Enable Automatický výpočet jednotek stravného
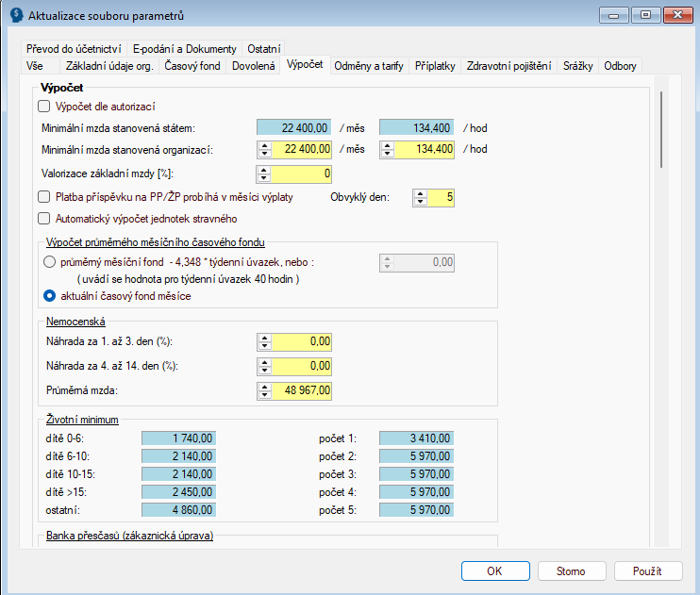The width and height of the screenshot is (700, 595). pos(43,218)
